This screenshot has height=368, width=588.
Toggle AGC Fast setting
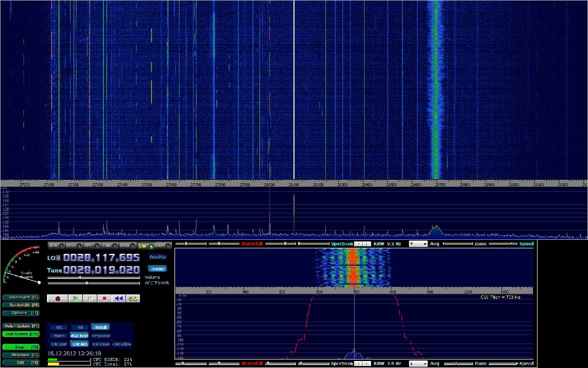point(79,335)
